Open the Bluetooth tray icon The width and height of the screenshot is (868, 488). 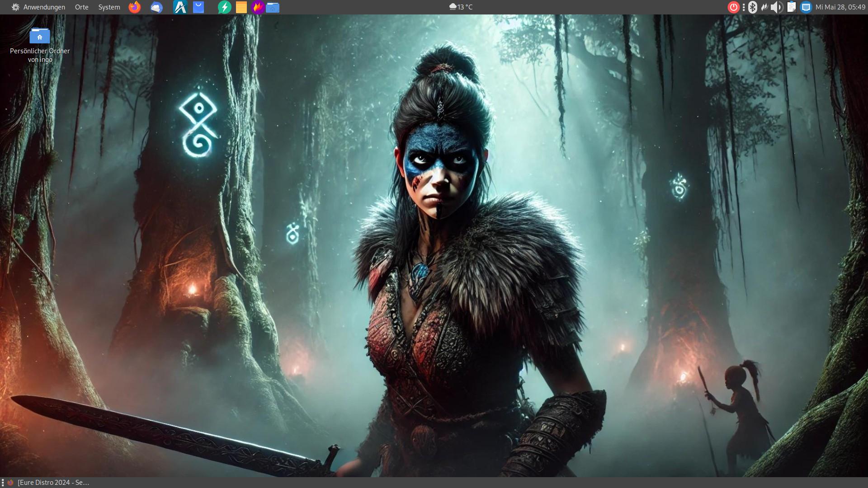pyautogui.click(x=753, y=7)
